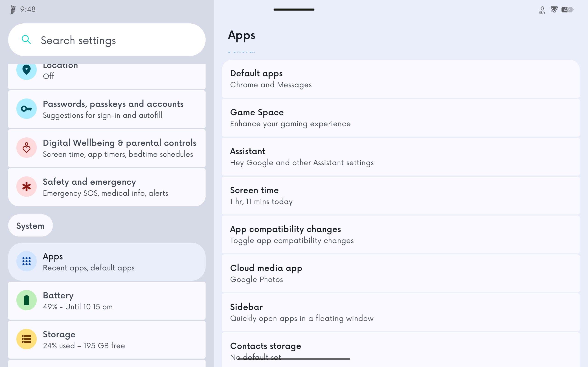588x367 pixels.
Task: Tap the Location pin icon
Action: [x=26, y=70]
